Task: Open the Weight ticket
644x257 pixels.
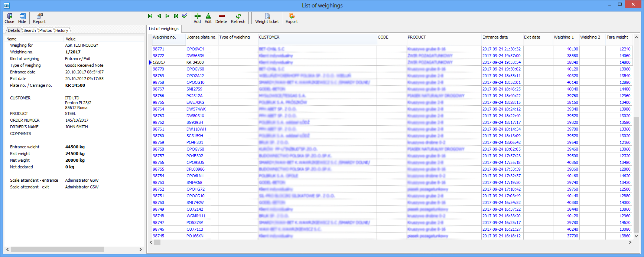Action: point(267,18)
